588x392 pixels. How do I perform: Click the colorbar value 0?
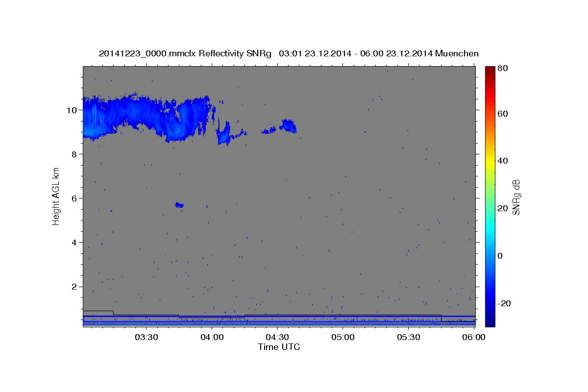(500, 256)
